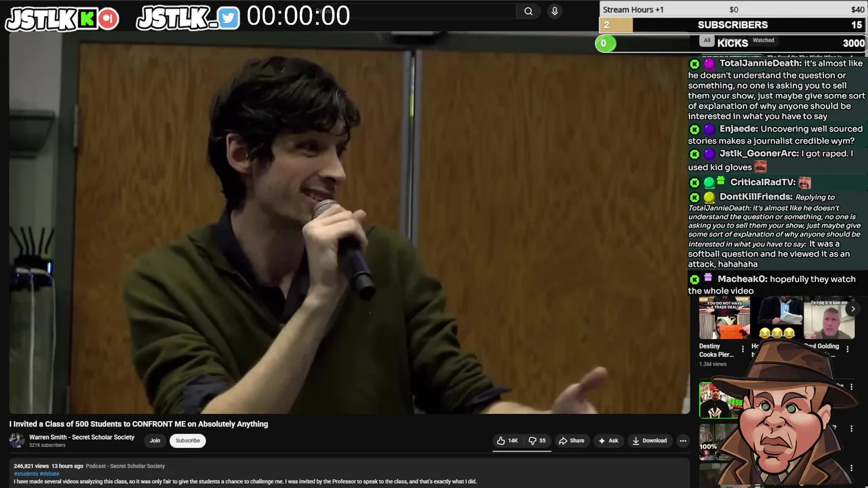The height and width of the screenshot is (488, 868).
Task: Open options menu for Destiny Cooks Pier video
Action: tap(743, 350)
